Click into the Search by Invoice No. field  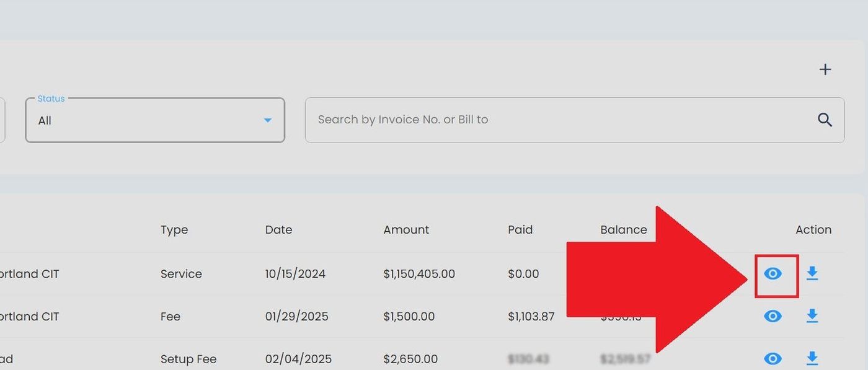(558, 120)
